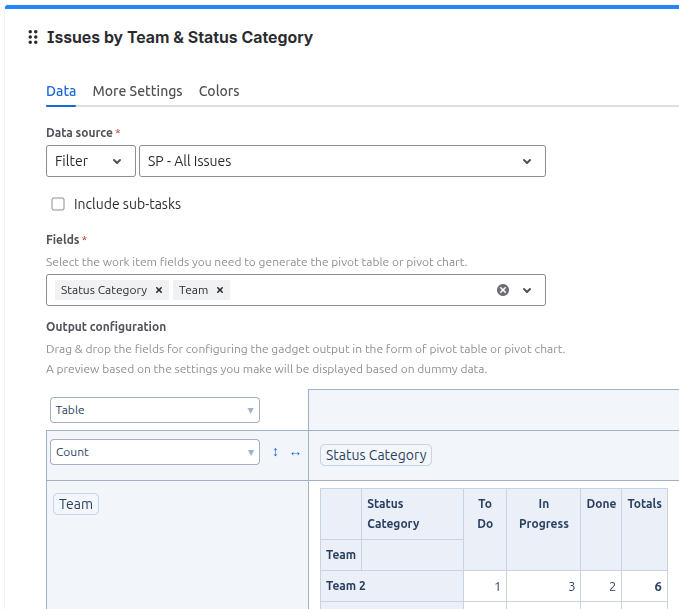Open the SP - All Issues filter dropdown
The image size is (679, 609).
pyautogui.click(x=342, y=161)
